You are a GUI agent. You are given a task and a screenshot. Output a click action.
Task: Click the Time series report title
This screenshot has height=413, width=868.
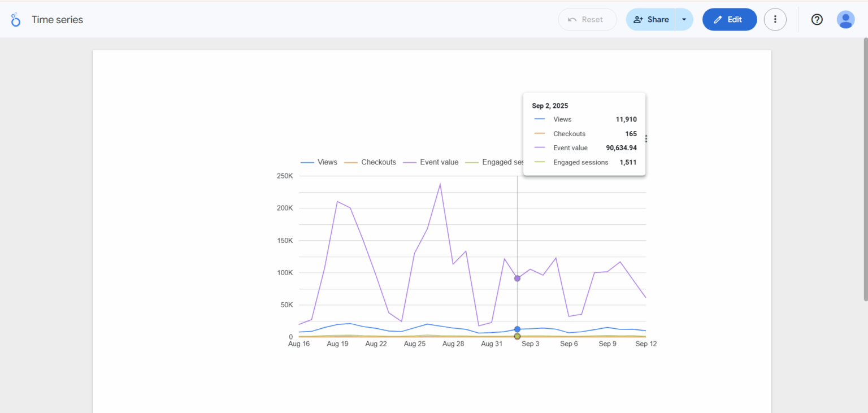click(x=57, y=19)
